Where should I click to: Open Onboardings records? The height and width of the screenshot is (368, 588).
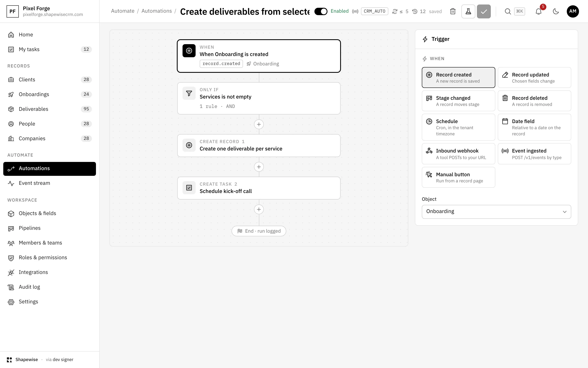tap(50, 94)
